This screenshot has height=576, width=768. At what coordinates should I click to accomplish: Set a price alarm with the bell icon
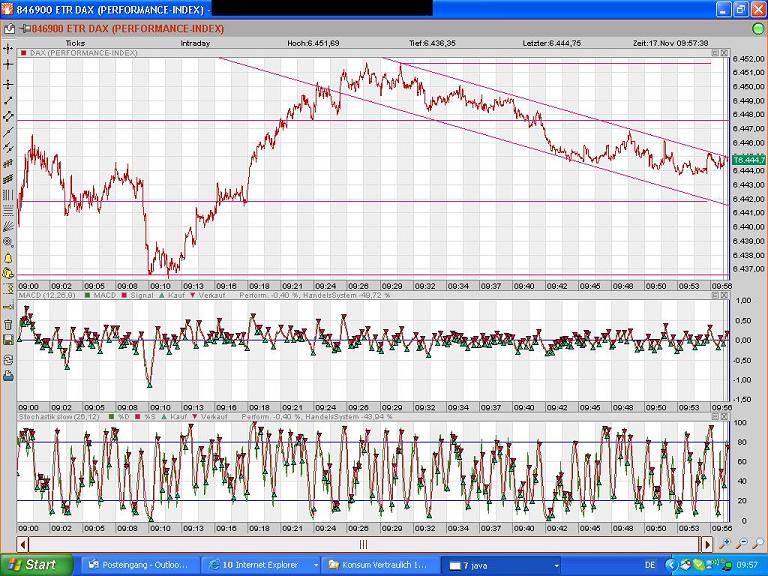pos(8,258)
